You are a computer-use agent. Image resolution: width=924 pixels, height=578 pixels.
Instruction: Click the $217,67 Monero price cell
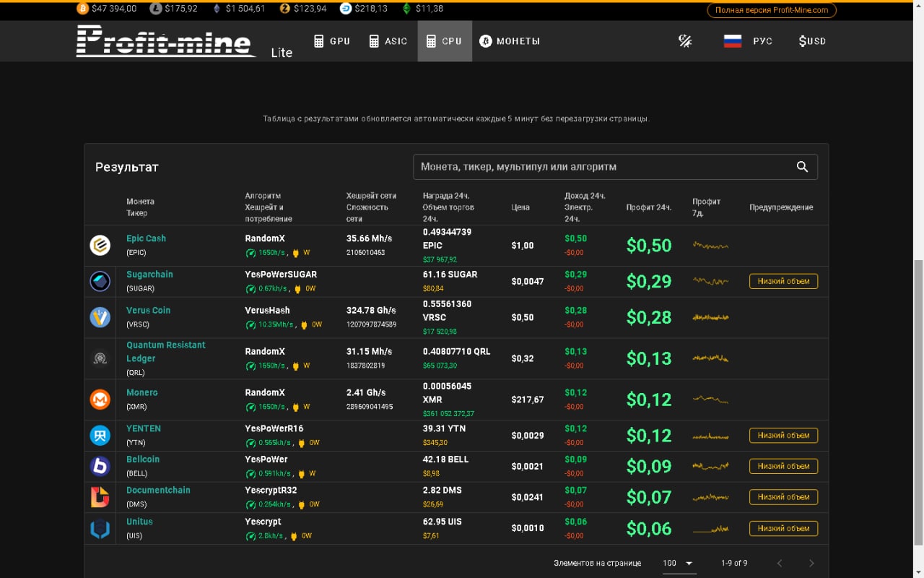click(x=528, y=400)
